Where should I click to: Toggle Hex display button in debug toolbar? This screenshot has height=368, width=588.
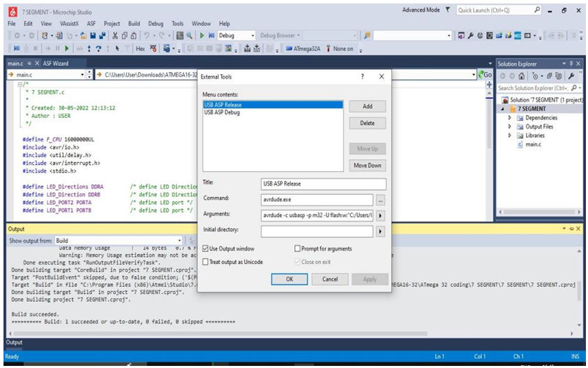140,49
